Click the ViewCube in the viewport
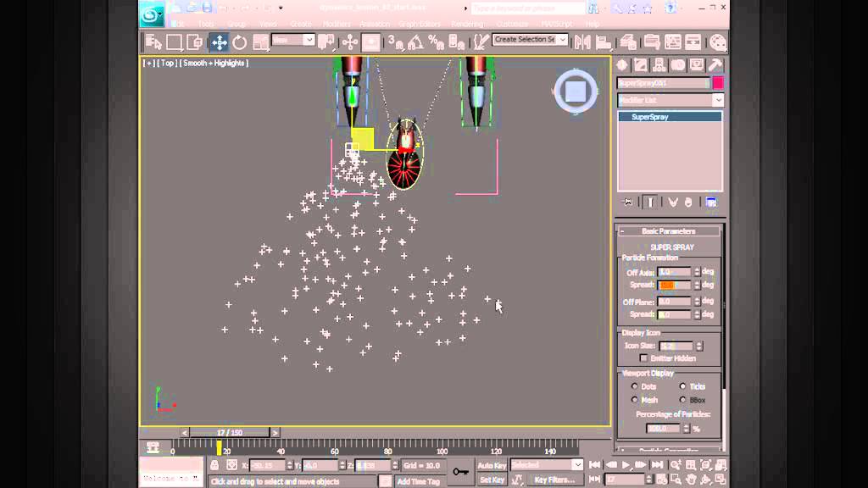Image resolution: width=868 pixels, height=488 pixels. pos(576,91)
